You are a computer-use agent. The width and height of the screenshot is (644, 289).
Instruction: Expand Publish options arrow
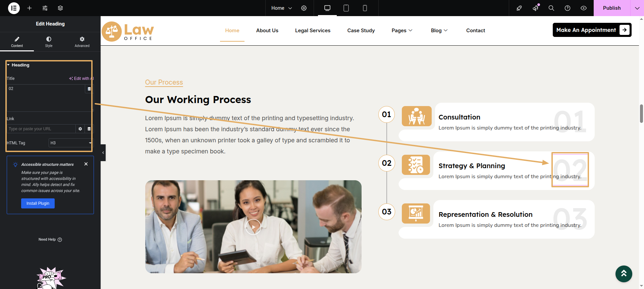coord(637,8)
